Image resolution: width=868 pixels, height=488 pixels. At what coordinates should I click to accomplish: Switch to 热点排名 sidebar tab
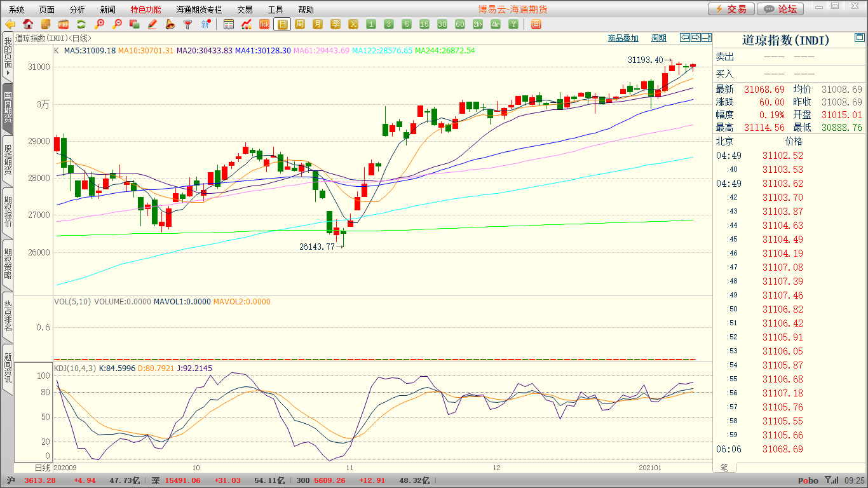[8, 316]
